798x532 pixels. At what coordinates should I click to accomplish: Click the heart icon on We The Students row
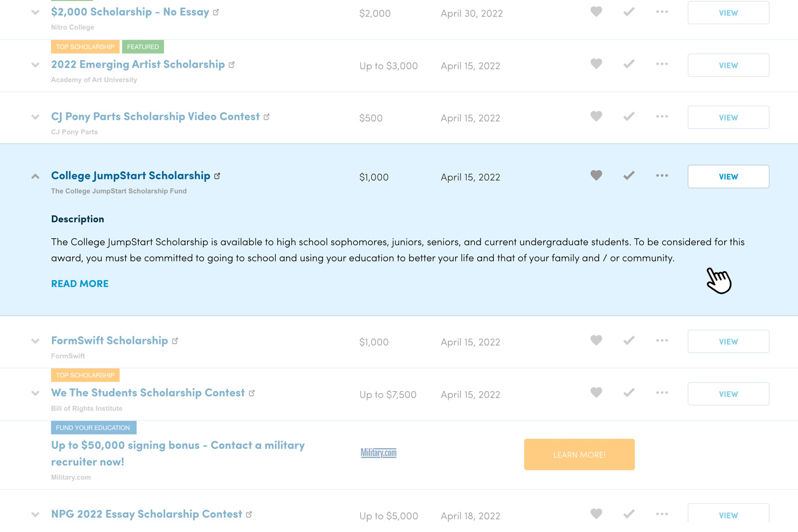(x=596, y=392)
